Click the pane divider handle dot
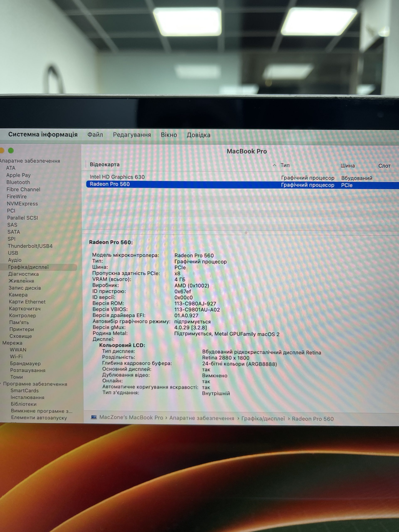The height and width of the screenshot is (532, 399). pyautogui.click(x=246, y=233)
